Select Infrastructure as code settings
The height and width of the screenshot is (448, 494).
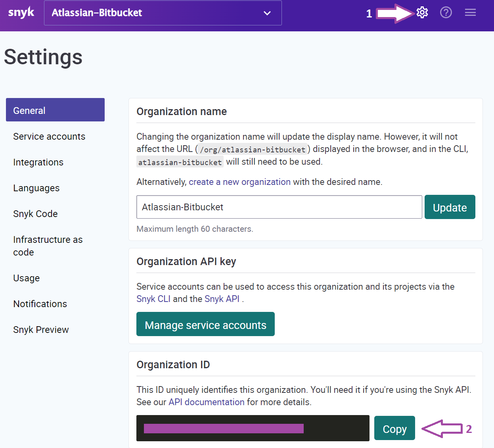tap(48, 246)
